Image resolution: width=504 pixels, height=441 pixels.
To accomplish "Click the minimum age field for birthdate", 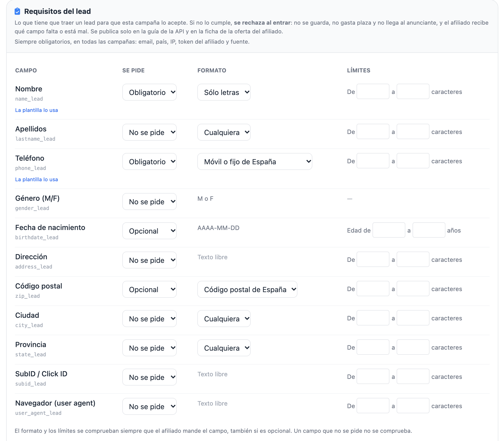I will click(x=389, y=230).
